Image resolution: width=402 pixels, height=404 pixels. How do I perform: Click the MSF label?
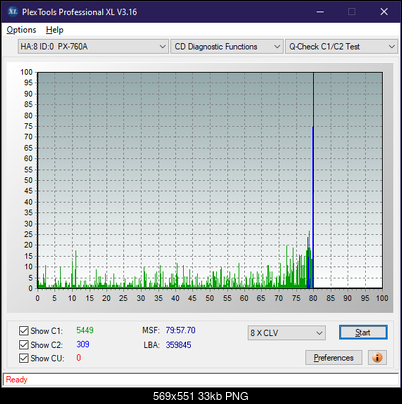pyautogui.click(x=151, y=330)
